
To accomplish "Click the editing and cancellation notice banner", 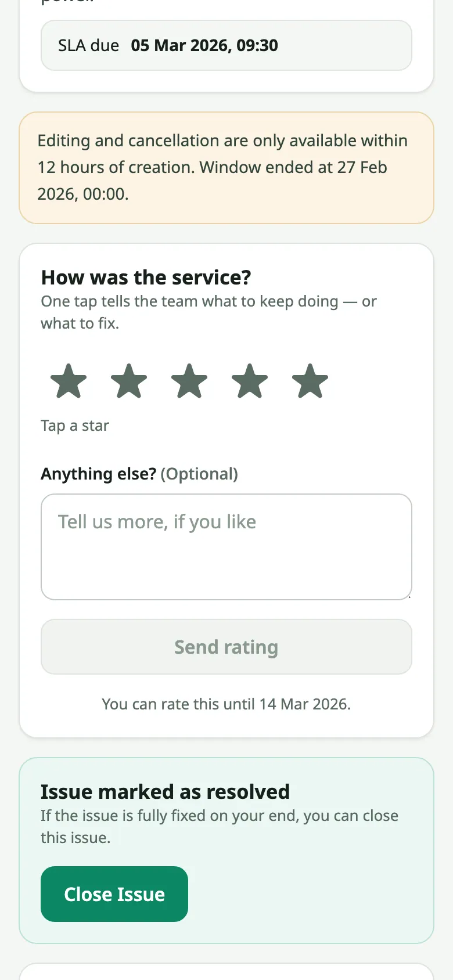I will click(227, 168).
